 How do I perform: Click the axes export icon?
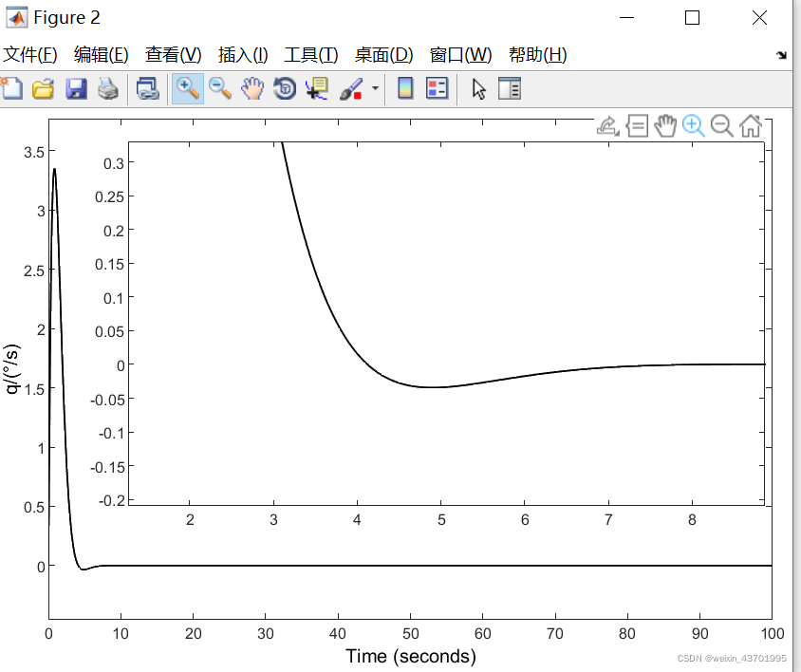[x=608, y=125]
